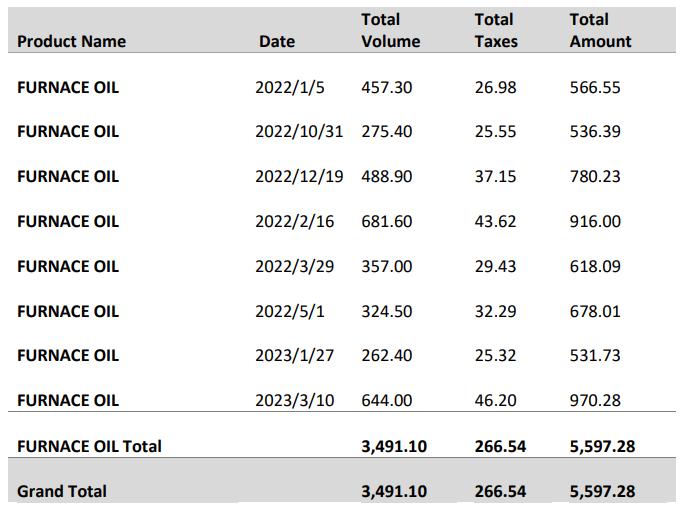Click amount value 970.28
The height and width of the screenshot is (513, 690).
(595, 400)
